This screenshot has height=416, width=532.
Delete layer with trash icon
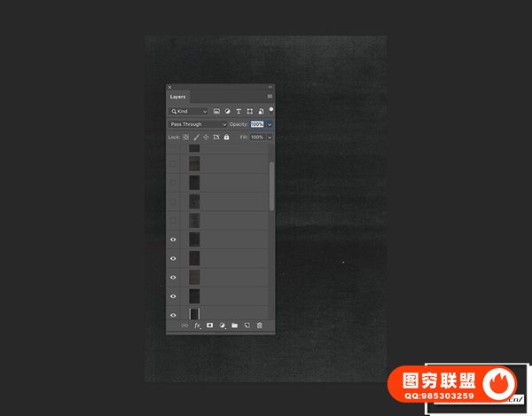coord(260,326)
